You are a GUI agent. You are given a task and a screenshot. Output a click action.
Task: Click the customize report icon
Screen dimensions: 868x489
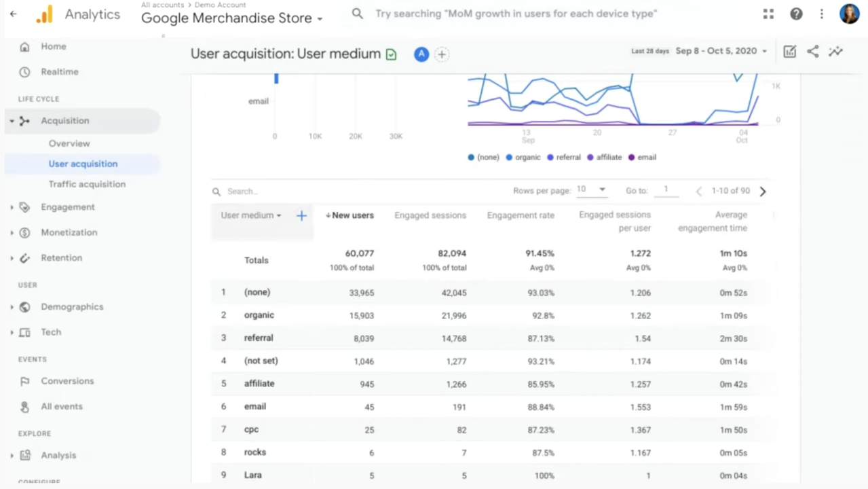[789, 52]
